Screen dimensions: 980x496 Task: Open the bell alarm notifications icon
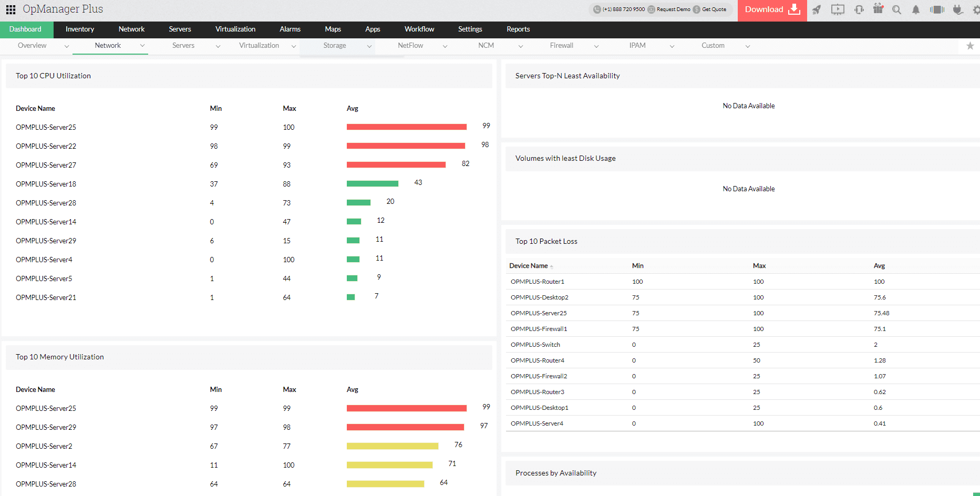[916, 9]
